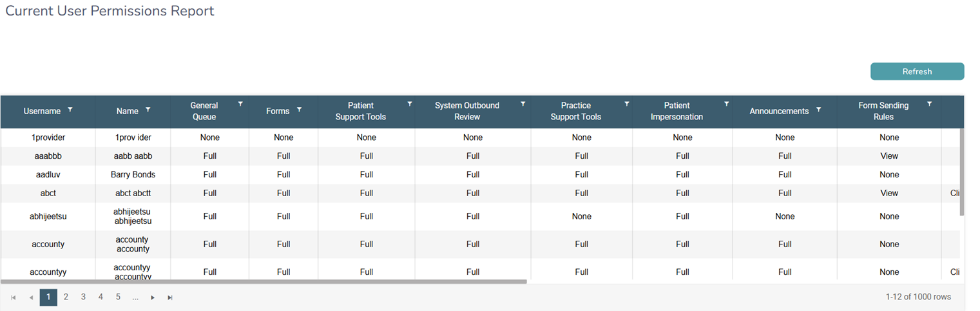Sort by the Announcements column header

pyautogui.click(x=779, y=111)
